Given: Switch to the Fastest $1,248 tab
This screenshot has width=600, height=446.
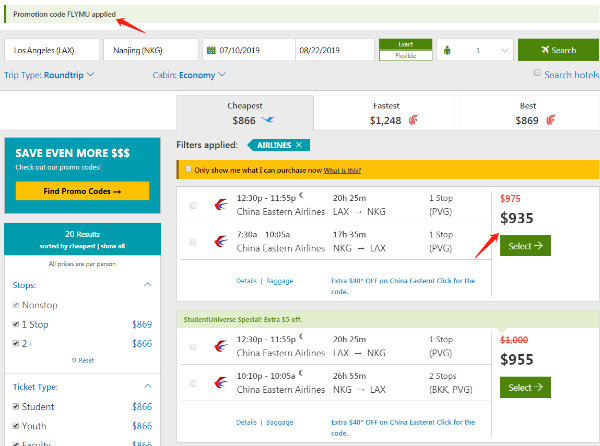Looking at the screenshot, I should [386, 114].
